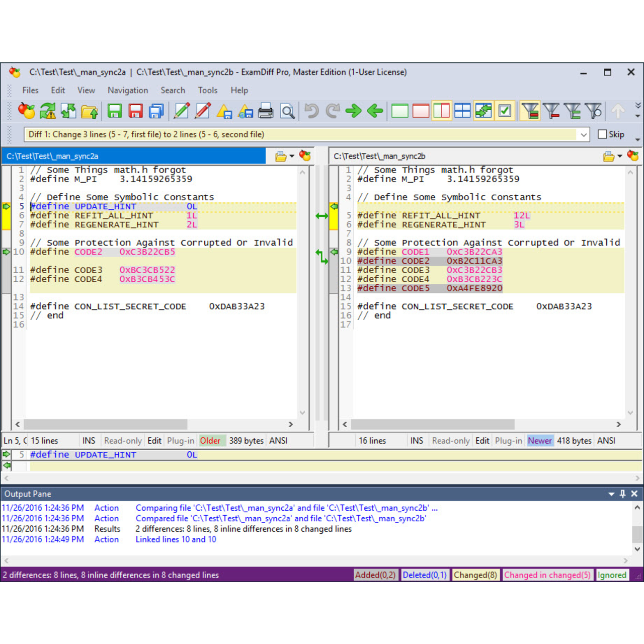Open the Tools menu
This screenshot has height=644, width=644.
207,90
